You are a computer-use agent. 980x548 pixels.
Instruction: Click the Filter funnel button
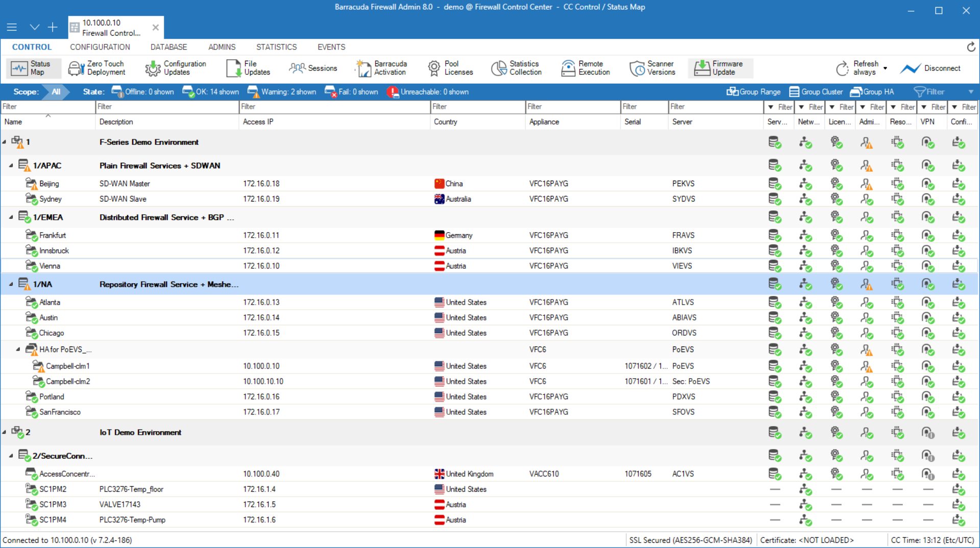929,92
